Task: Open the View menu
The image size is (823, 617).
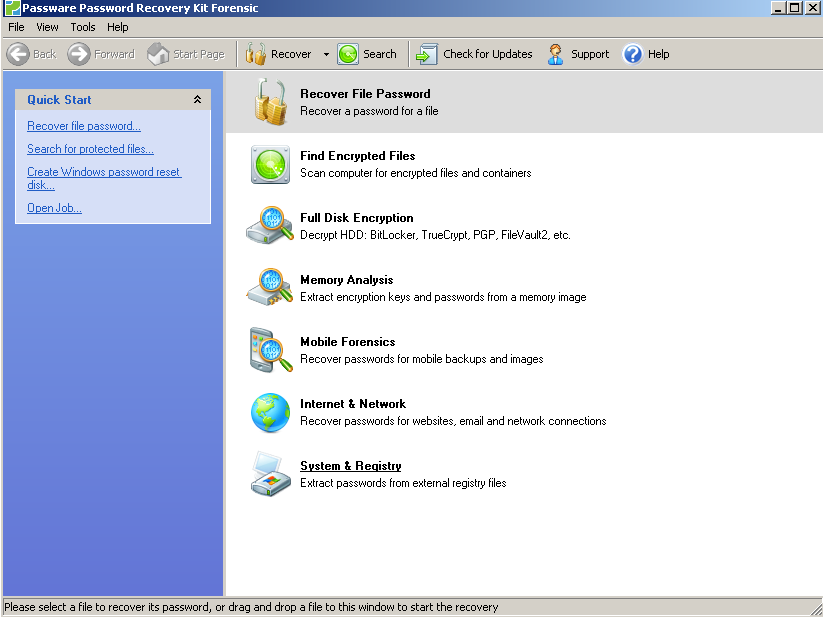Action: click(x=47, y=27)
